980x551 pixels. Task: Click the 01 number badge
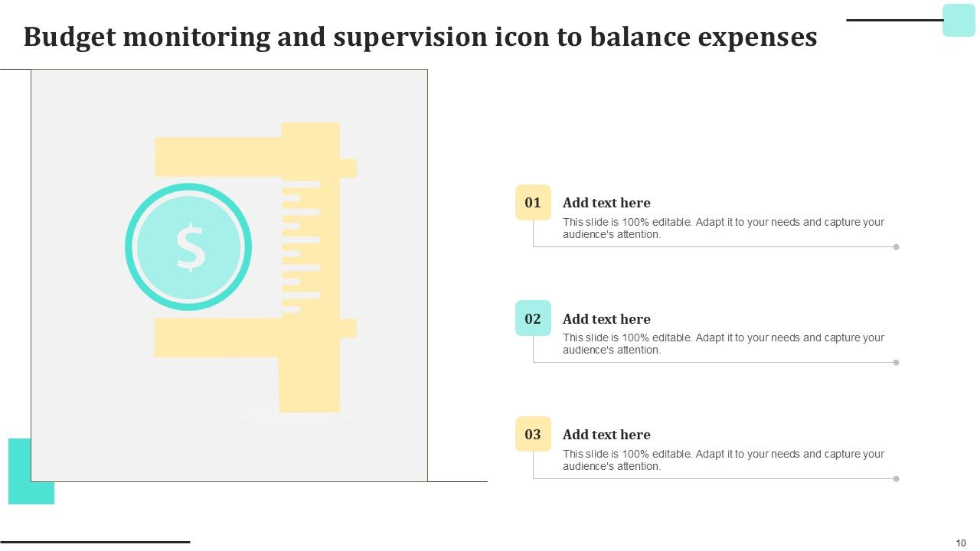click(533, 203)
